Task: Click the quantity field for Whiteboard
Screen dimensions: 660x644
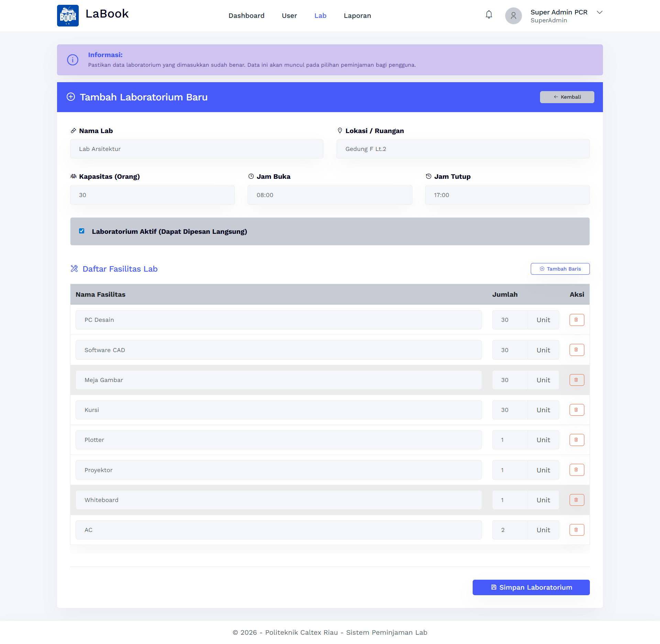Action: [x=510, y=500]
